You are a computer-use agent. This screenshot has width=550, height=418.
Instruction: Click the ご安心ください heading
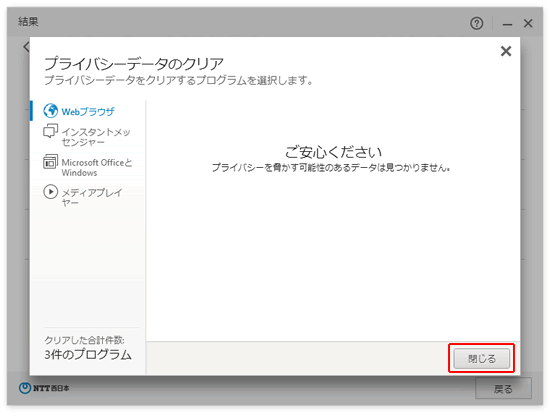click(x=333, y=152)
